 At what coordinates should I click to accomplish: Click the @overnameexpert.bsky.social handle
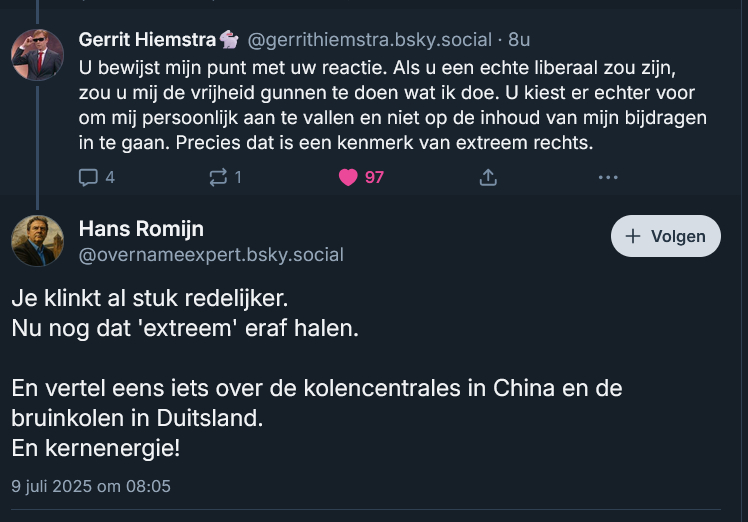(211, 255)
